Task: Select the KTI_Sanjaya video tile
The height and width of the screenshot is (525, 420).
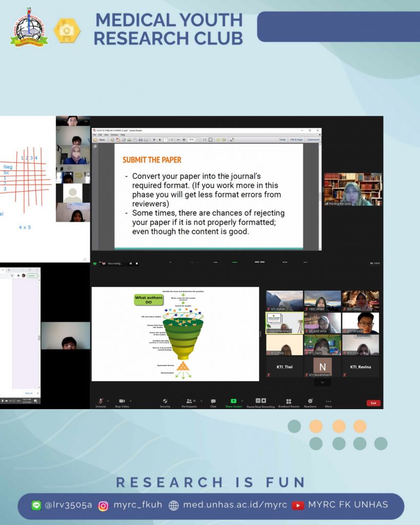Action: click(x=361, y=323)
